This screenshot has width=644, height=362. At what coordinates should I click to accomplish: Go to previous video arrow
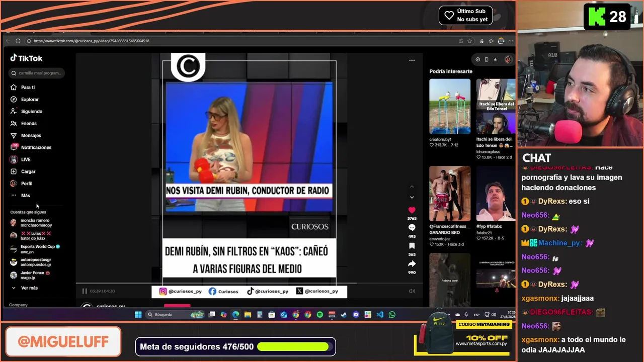point(412,187)
